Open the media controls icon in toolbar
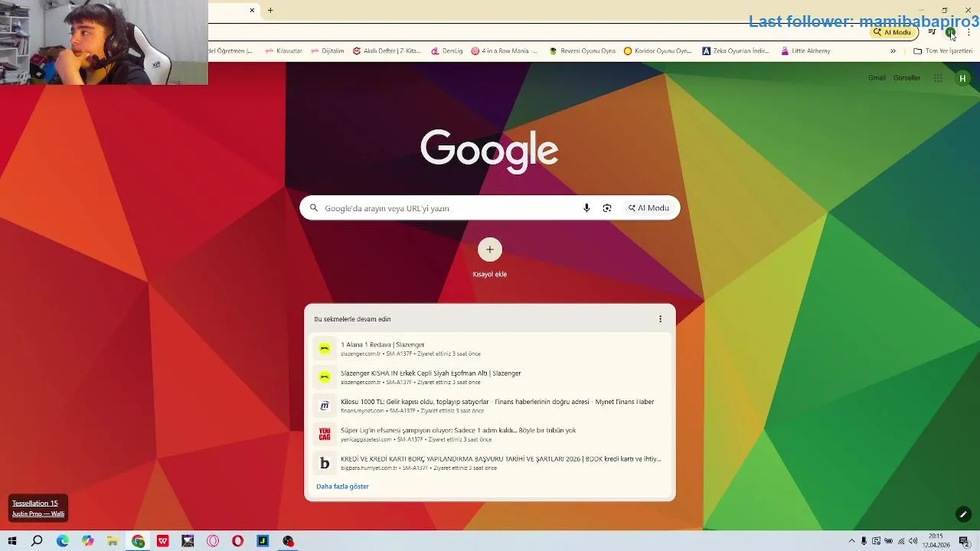This screenshot has height=551, width=980. [x=932, y=32]
